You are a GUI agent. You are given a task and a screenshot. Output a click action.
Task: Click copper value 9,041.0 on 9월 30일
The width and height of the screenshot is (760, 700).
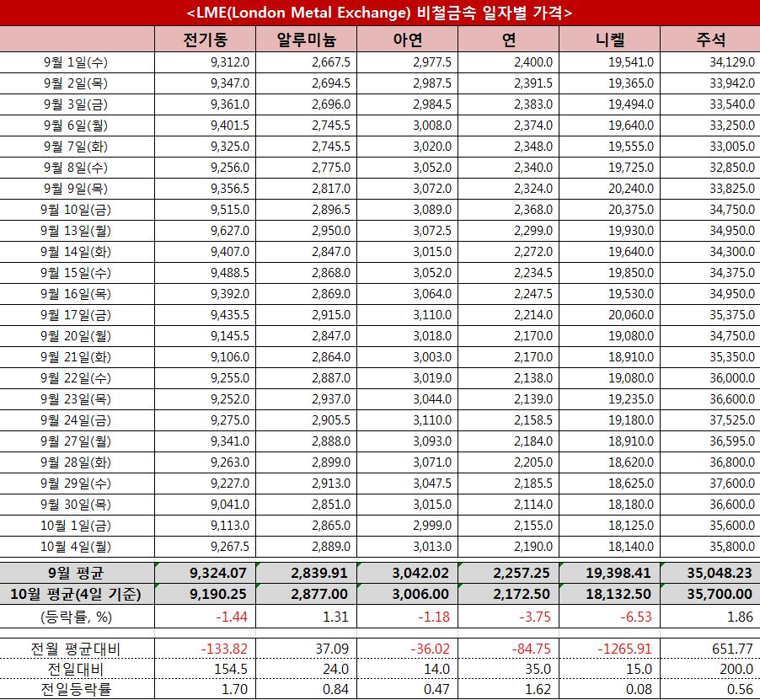coord(230,505)
